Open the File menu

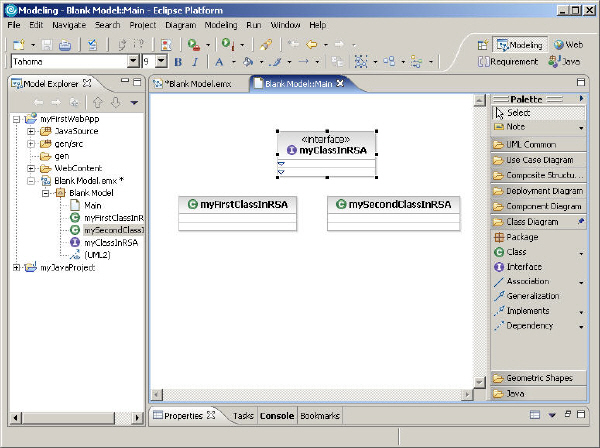[14, 25]
